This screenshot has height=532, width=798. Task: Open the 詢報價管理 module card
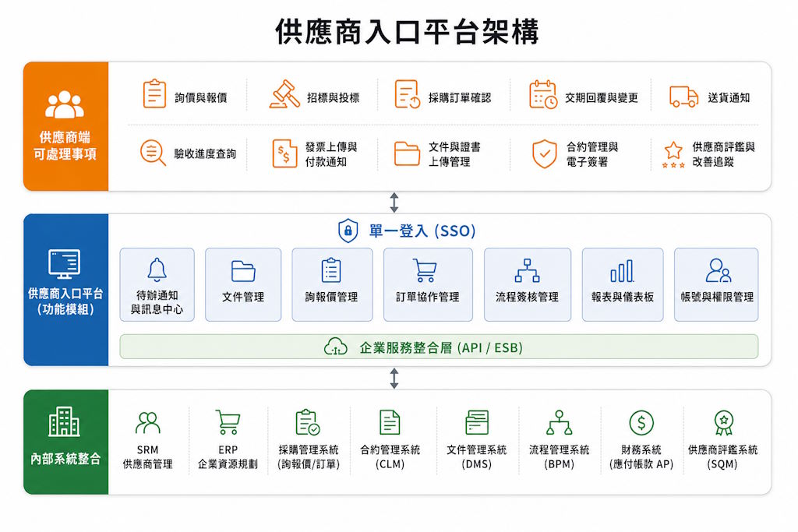[x=332, y=285]
